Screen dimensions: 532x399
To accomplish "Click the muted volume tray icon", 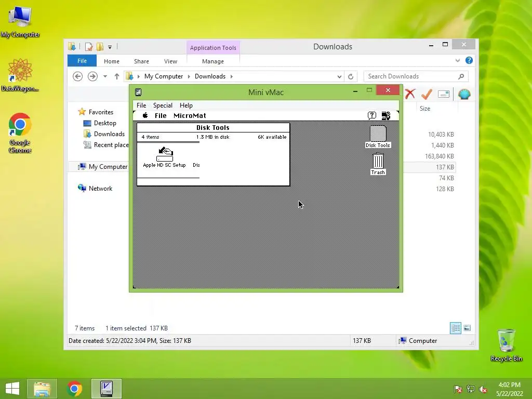I will [483, 389].
